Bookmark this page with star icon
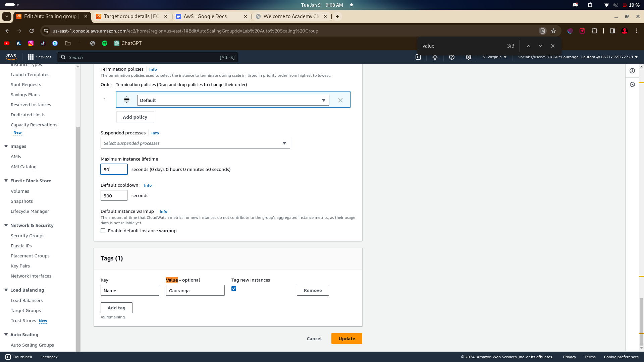Viewport: 644px width, 362px height. click(x=553, y=31)
